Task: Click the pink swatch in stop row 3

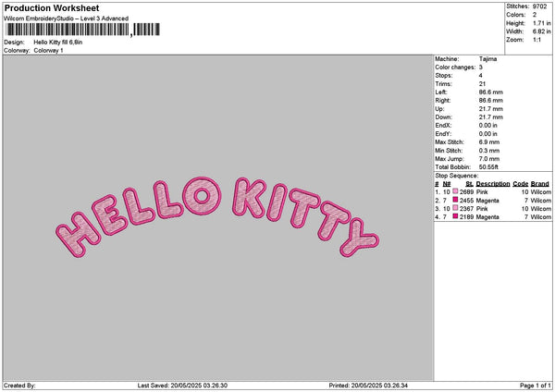Action: click(455, 208)
